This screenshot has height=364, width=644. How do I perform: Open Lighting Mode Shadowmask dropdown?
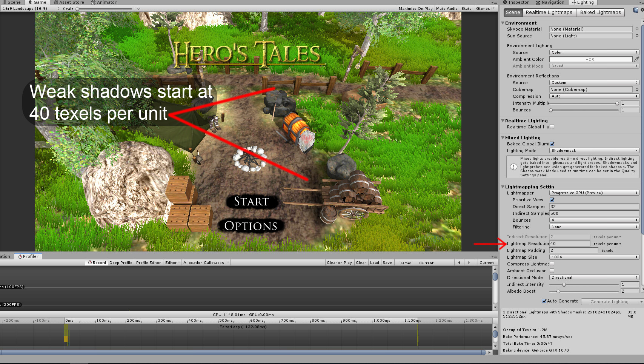(594, 151)
